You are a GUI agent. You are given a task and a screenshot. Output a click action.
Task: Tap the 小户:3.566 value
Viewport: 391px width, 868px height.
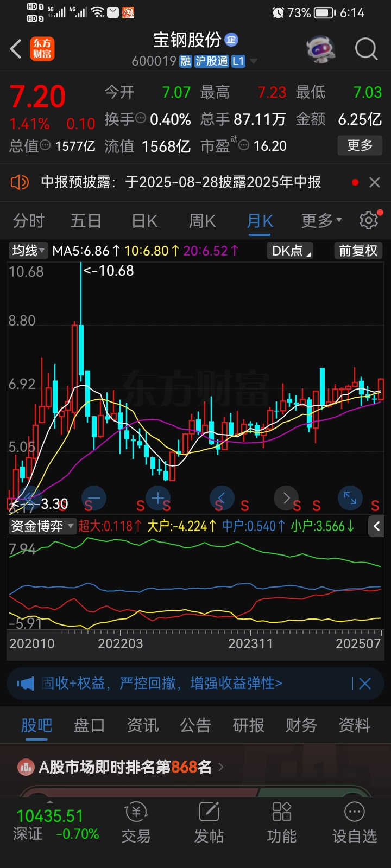pos(323,526)
